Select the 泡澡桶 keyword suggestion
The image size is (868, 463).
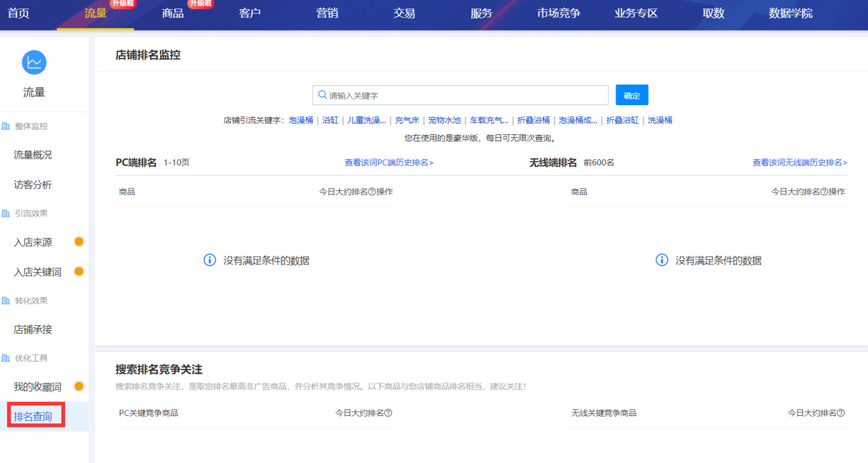pyautogui.click(x=301, y=120)
